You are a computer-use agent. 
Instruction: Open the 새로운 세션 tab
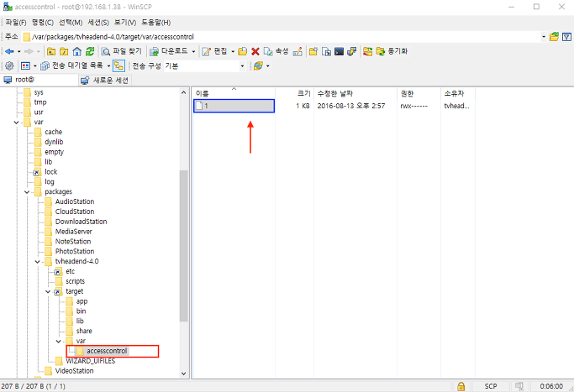[x=105, y=80]
